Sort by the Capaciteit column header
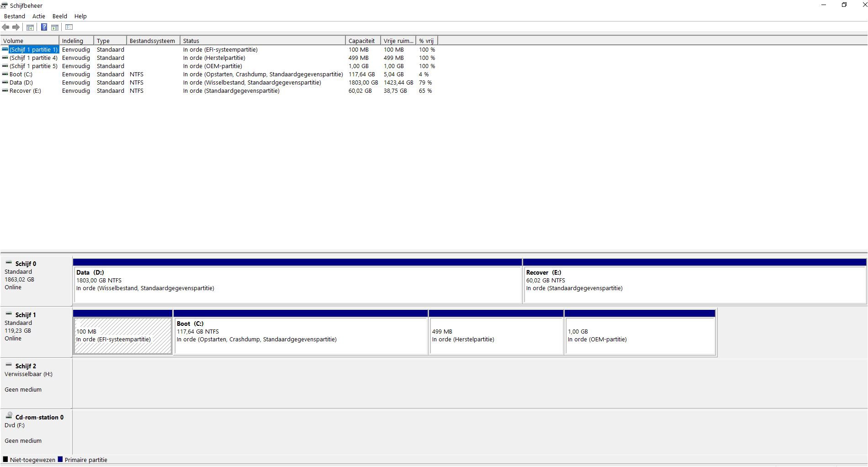This screenshot has height=467, width=868. 363,41
